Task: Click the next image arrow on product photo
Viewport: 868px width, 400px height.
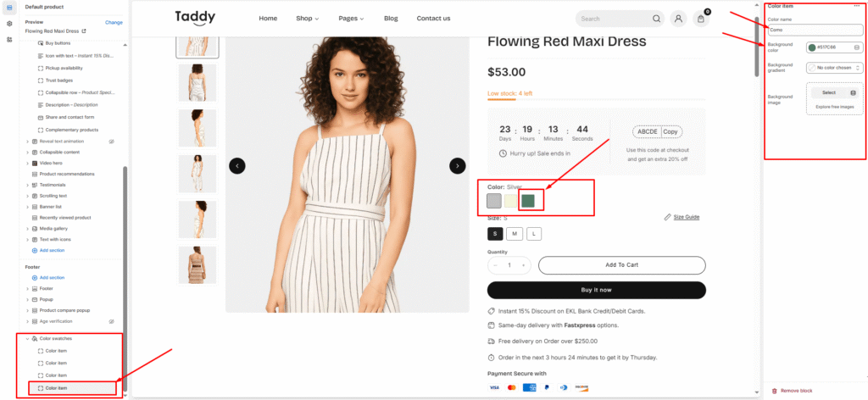Action: tap(457, 166)
